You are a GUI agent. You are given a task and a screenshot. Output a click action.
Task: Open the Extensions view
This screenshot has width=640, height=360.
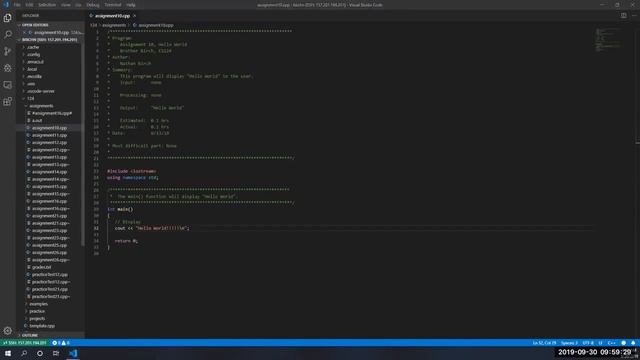[x=7, y=101]
